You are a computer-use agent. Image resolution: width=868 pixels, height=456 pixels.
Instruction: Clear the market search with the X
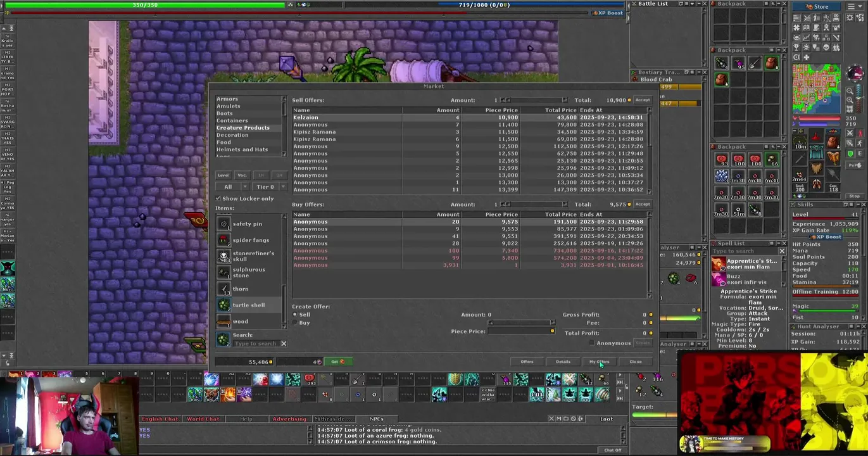pyautogui.click(x=284, y=343)
